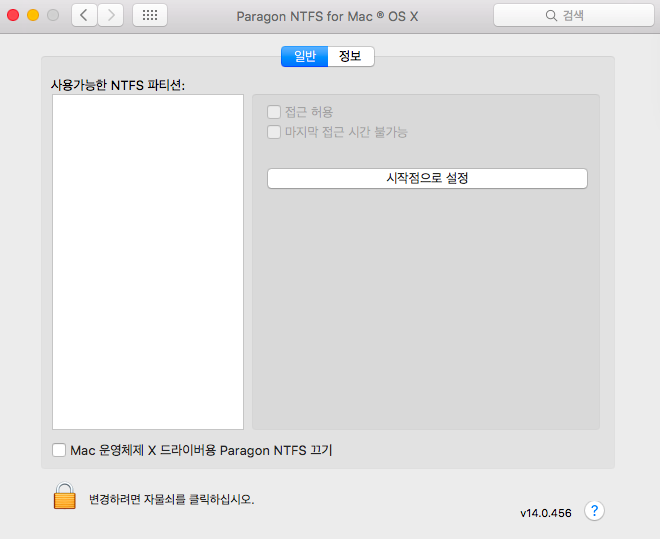Switch to the 일반 tab
The width and height of the screenshot is (660, 539).
pos(304,56)
